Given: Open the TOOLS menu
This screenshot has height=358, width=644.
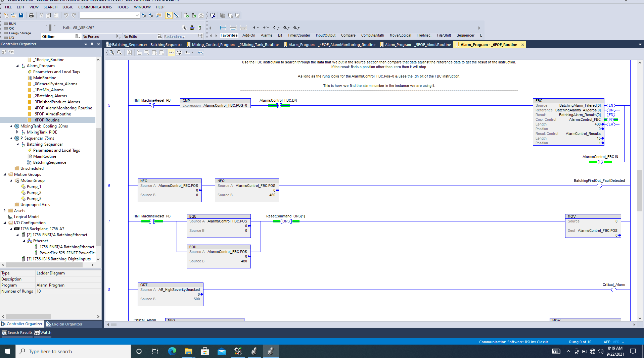Looking at the screenshot, I should click(x=123, y=7).
